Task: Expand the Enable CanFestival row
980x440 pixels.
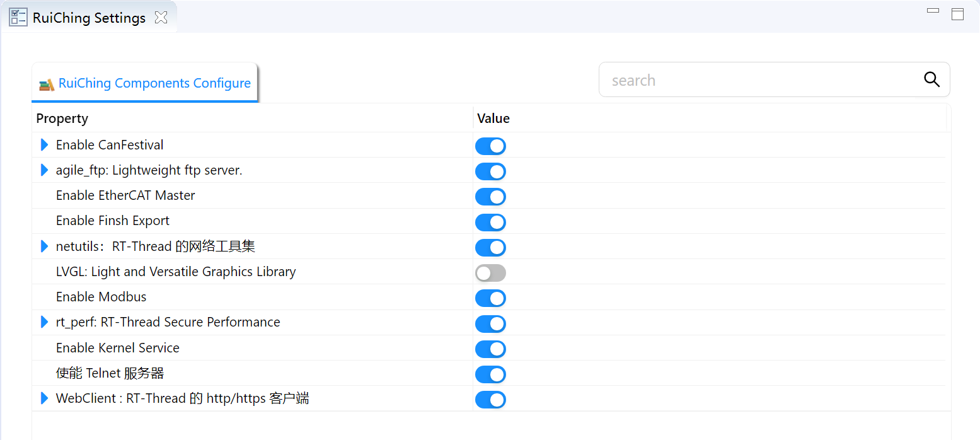Action: point(44,145)
